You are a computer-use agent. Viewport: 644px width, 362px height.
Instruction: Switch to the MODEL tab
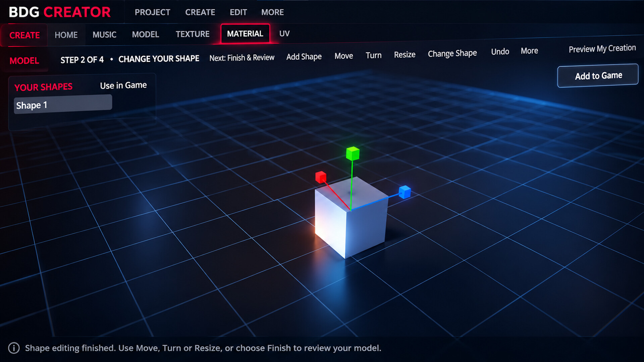146,34
